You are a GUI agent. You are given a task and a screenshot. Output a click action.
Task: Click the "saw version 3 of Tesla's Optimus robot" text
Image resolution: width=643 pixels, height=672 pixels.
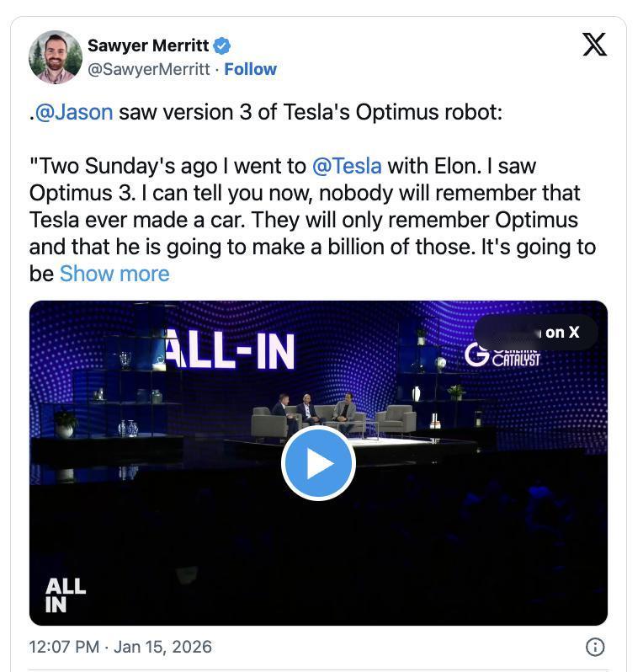(310, 112)
